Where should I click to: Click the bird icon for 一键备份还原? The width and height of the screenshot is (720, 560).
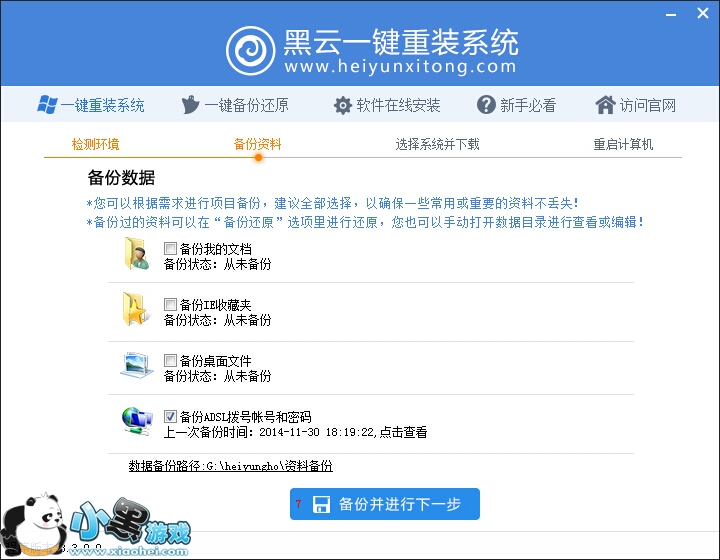190,105
